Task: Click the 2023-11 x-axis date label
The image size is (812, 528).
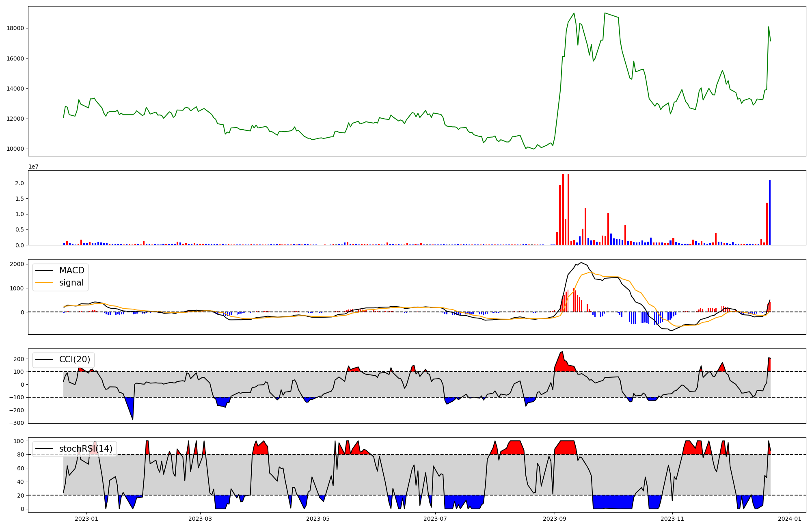Action: tap(672, 519)
